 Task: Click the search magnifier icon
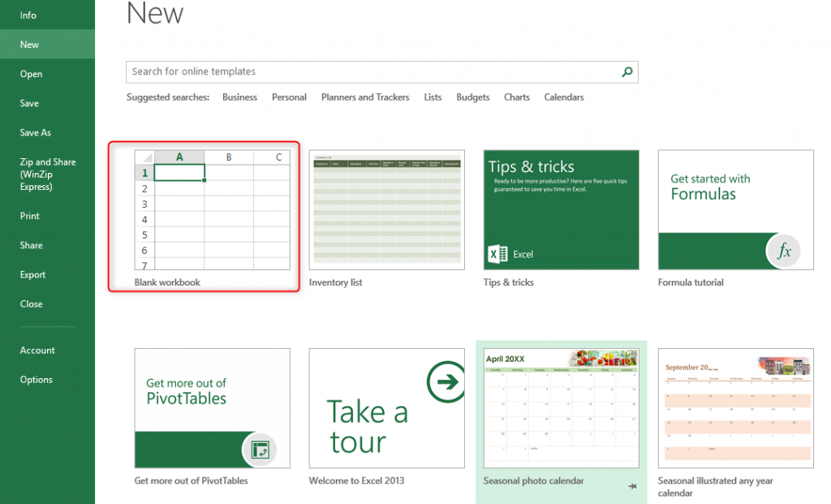(626, 71)
